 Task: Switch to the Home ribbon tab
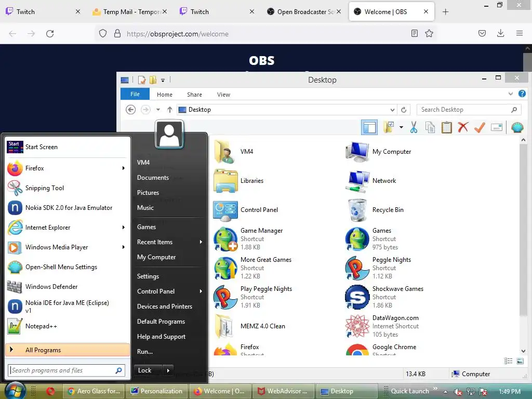tap(165, 95)
